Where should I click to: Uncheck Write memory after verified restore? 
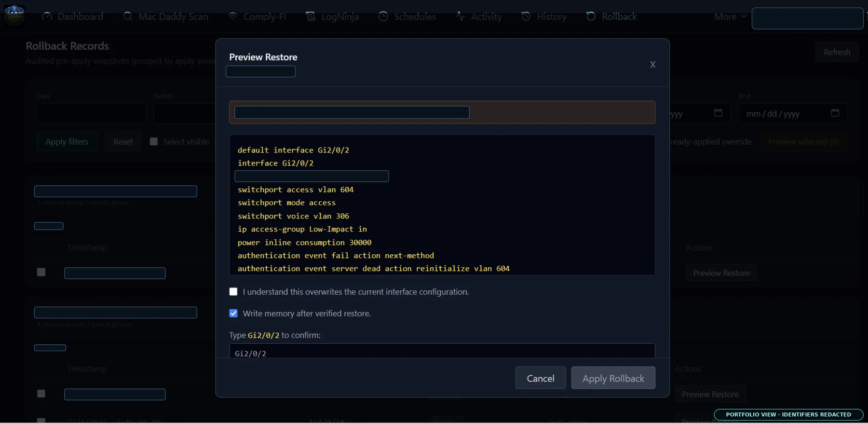click(x=233, y=314)
